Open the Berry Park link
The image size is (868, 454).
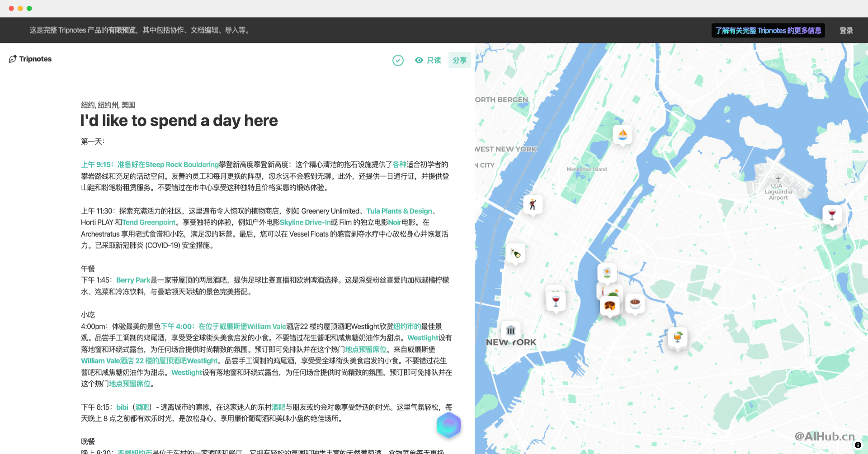coord(133,280)
